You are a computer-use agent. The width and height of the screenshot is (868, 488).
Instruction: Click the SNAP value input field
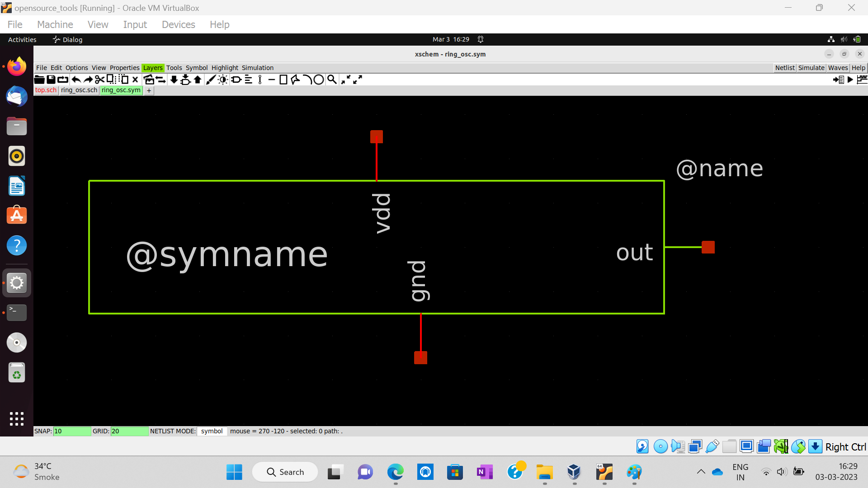pyautogui.click(x=72, y=431)
